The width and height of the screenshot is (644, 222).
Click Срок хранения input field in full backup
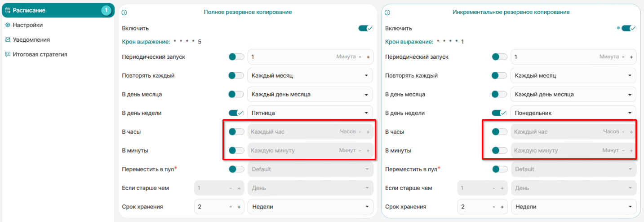(x=219, y=207)
